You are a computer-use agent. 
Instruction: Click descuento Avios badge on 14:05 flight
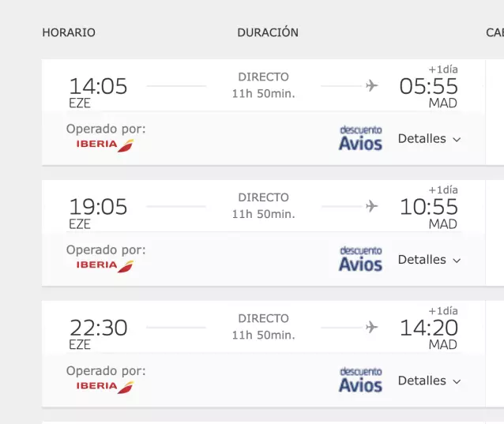point(360,138)
